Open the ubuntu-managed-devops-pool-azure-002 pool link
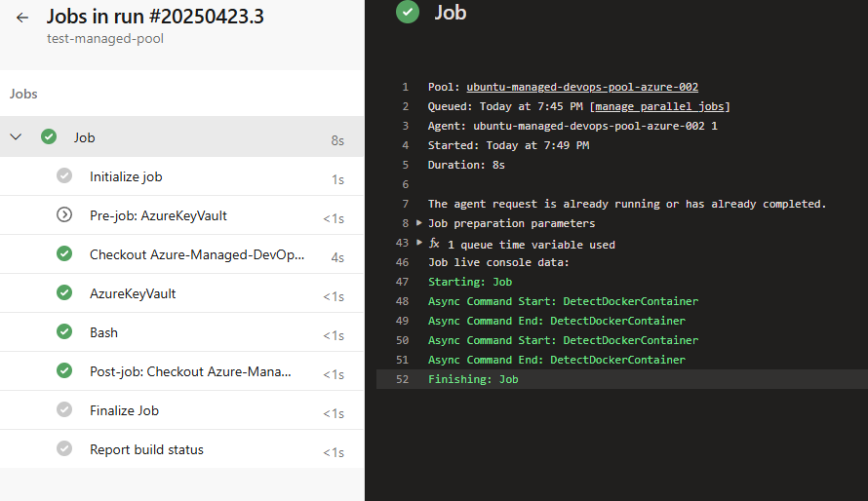The height and width of the screenshot is (501, 868). [582, 87]
